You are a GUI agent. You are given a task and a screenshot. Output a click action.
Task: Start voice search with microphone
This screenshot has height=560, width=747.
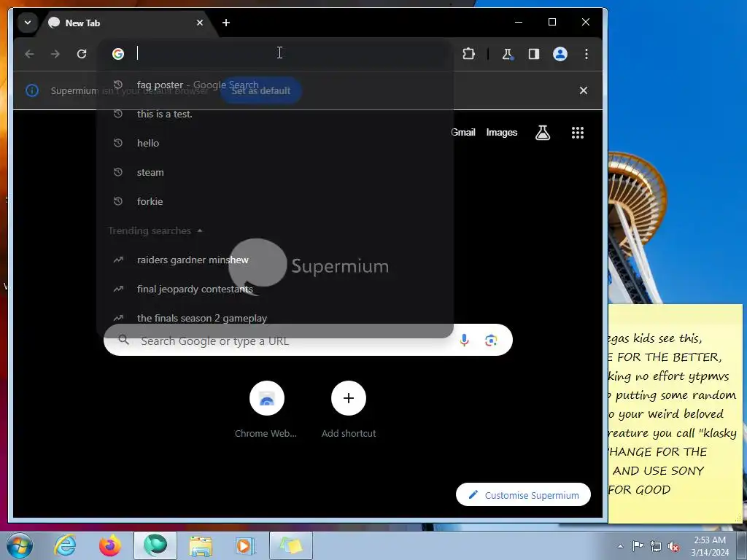point(464,340)
